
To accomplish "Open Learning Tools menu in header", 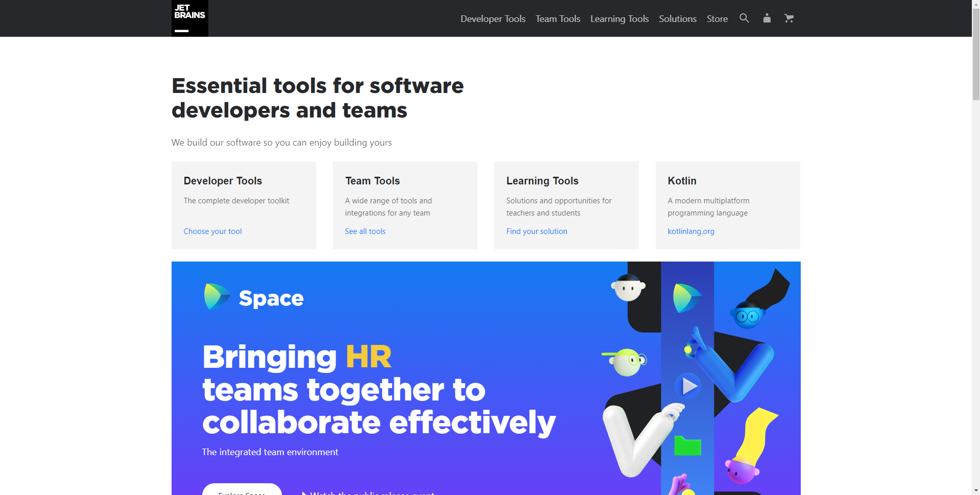I will click(x=619, y=19).
